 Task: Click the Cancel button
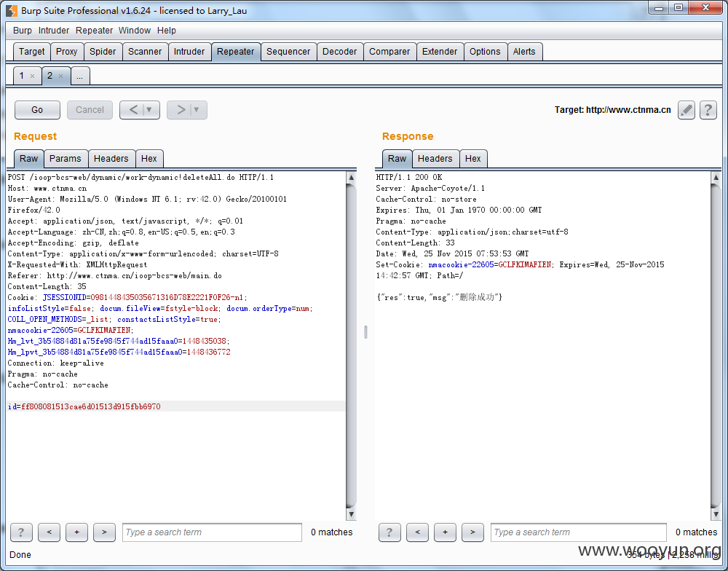tap(90, 110)
